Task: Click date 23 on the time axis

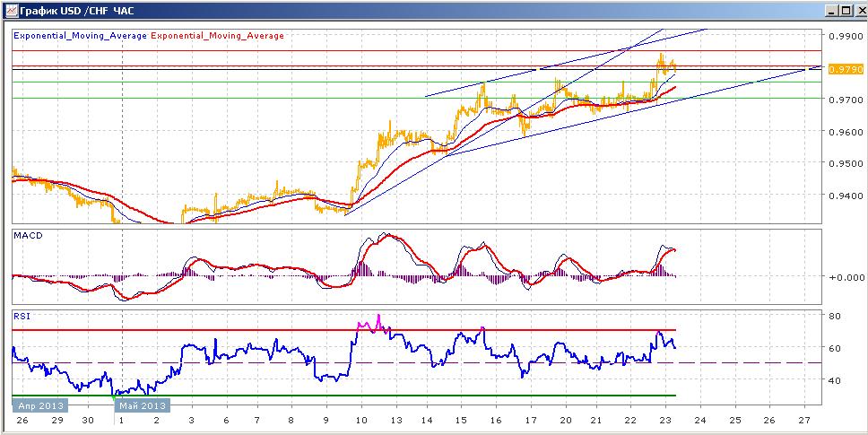Action: (x=666, y=420)
